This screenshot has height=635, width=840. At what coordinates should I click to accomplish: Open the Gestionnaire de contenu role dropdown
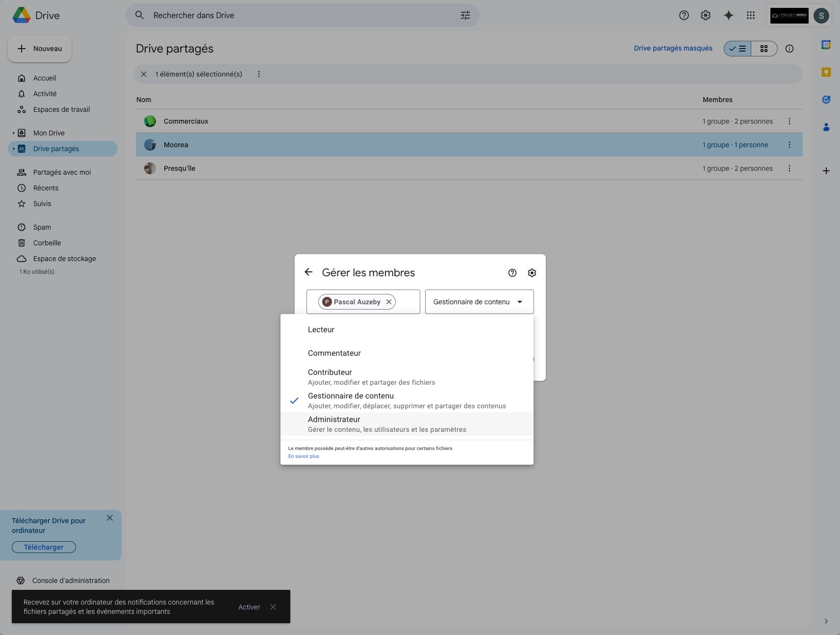pyautogui.click(x=479, y=302)
